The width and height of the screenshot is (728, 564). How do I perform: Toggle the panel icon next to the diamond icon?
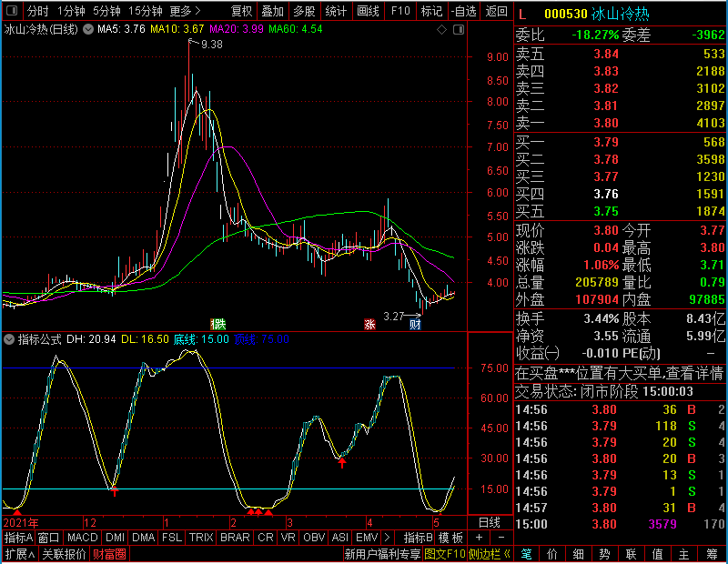tap(459, 30)
